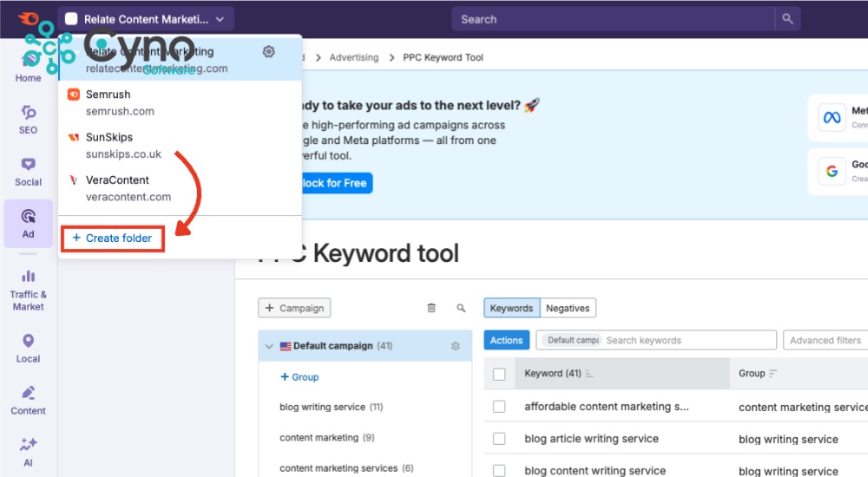The image size is (868, 477).
Task: Click the Create folder link
Action: click(112, 238)
